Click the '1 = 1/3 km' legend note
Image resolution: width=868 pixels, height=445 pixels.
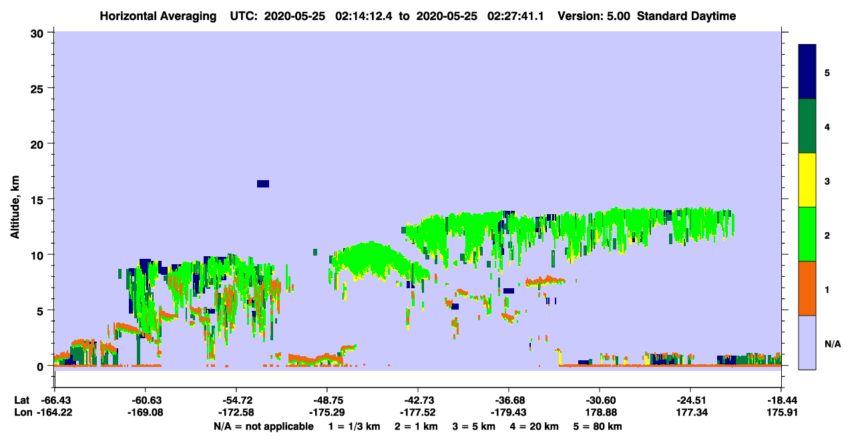coord(355,426)
